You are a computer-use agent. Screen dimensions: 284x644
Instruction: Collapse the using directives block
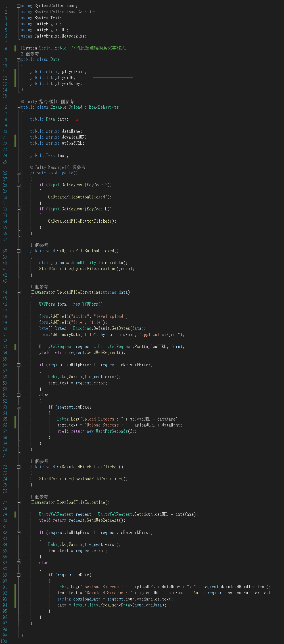coord(19,6)
